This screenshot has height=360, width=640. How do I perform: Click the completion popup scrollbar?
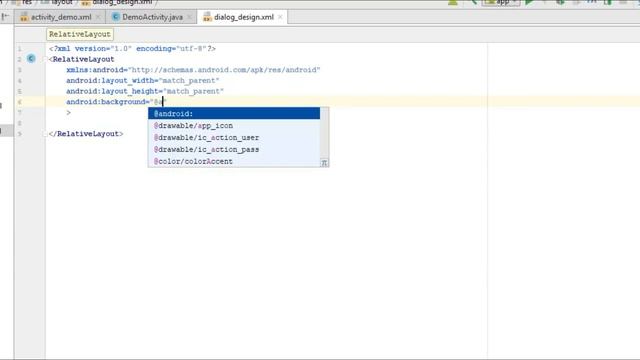(x=324, y=133)
